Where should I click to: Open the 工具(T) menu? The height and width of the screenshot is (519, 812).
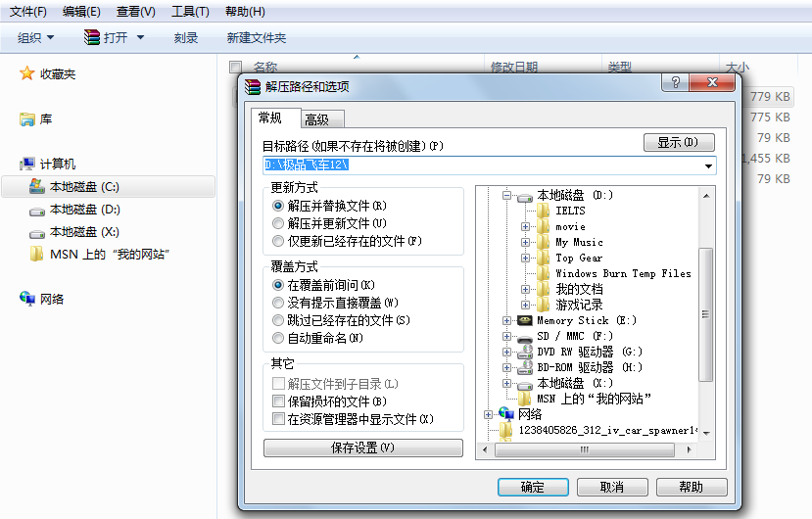(190, 12)
